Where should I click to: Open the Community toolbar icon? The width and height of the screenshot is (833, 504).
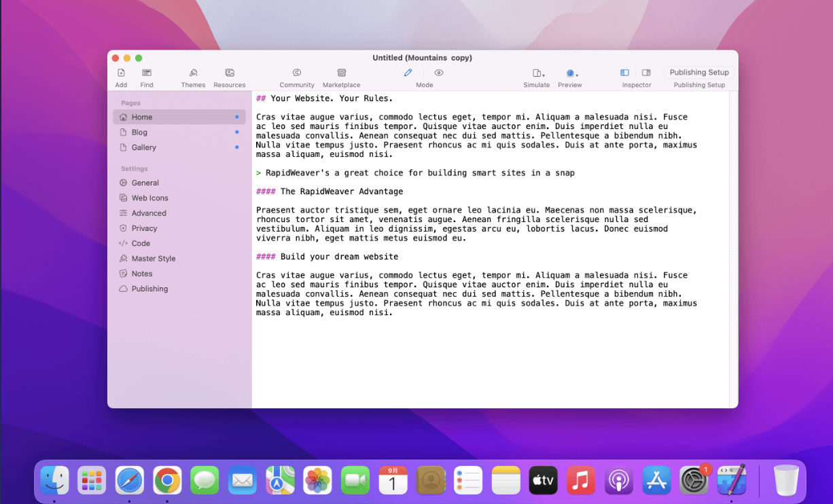(297, 73)
